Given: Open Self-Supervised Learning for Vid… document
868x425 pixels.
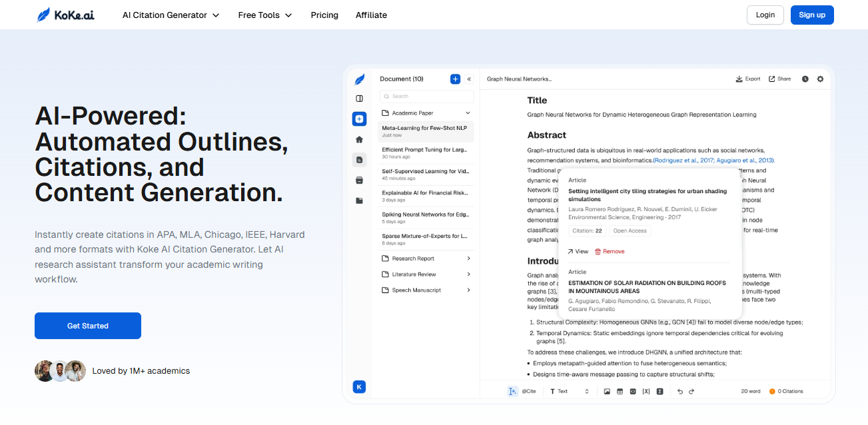Looking at the screenshot, I should coord(426,175).
